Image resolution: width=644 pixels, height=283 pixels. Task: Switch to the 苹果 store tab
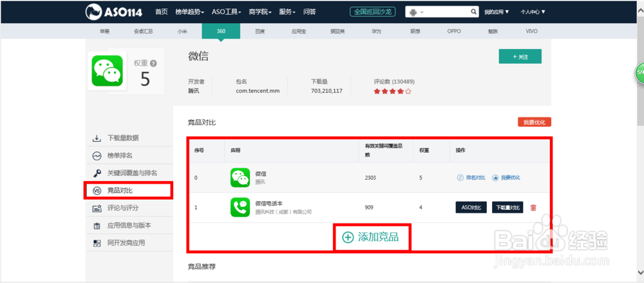click(x=105, y=31)
